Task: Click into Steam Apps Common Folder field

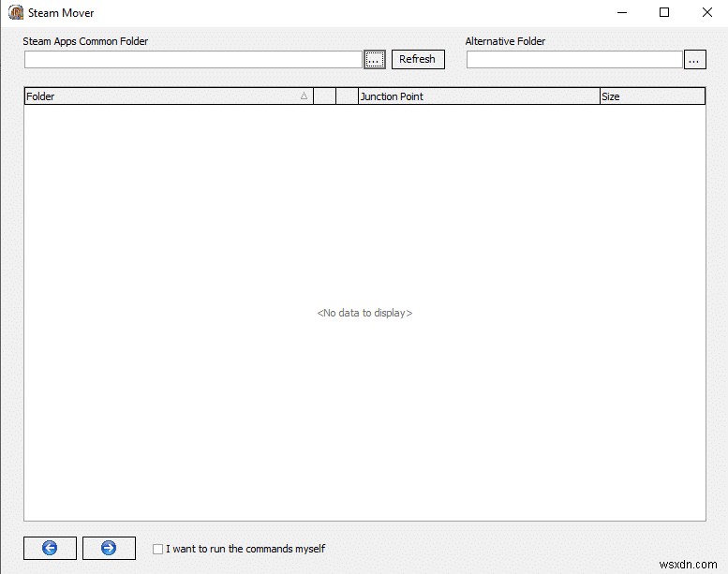Action: point(193,59)
